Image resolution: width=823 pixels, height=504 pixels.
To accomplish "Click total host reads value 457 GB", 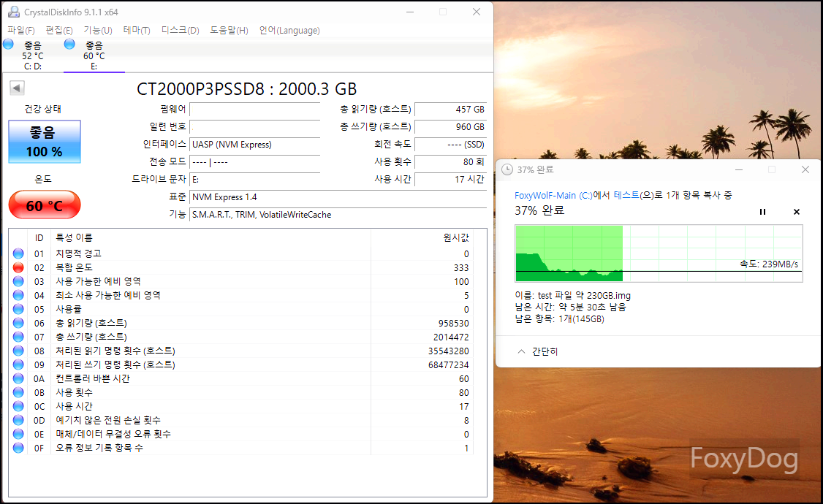I will pos(450,110).
